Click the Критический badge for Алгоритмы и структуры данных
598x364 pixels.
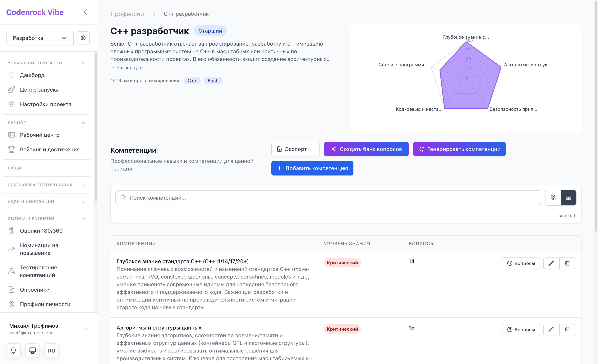tap(342, 329)
